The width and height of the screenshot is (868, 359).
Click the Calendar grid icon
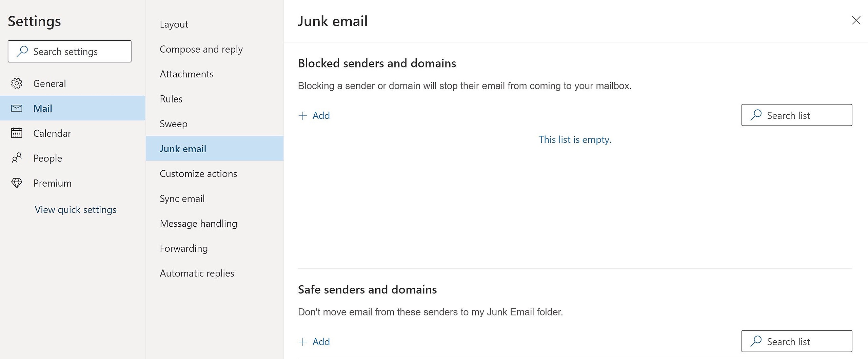click(x=17, y=133)
